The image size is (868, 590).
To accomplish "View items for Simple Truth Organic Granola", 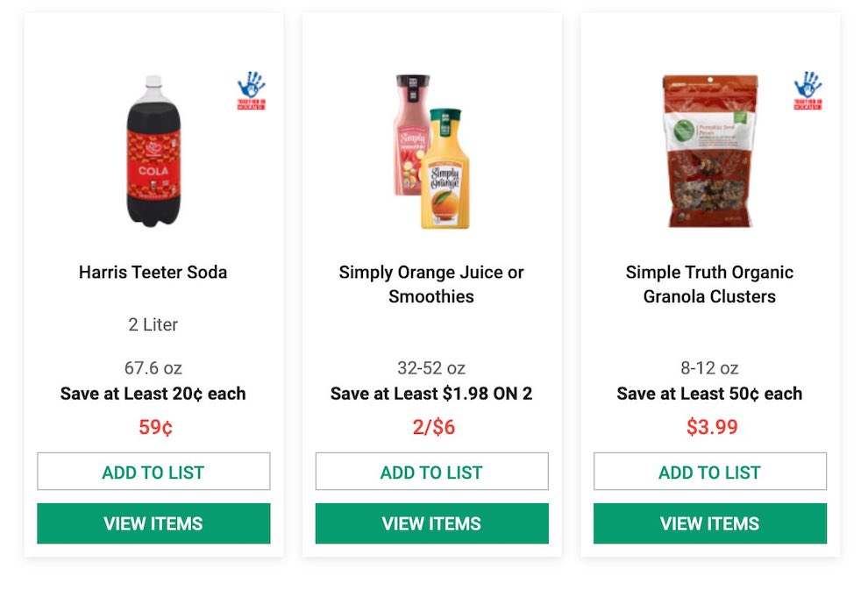I will coord(708,523).
